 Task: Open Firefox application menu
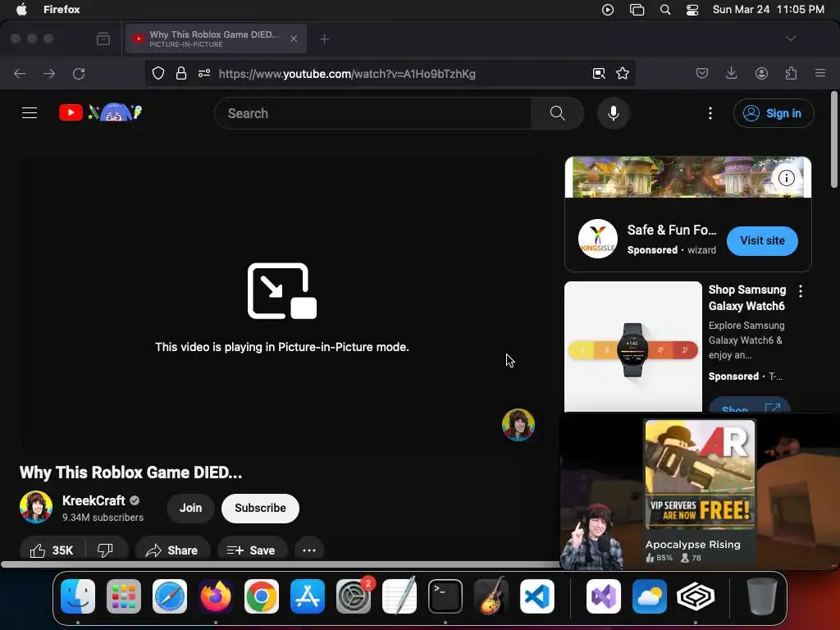pos(820,73)
